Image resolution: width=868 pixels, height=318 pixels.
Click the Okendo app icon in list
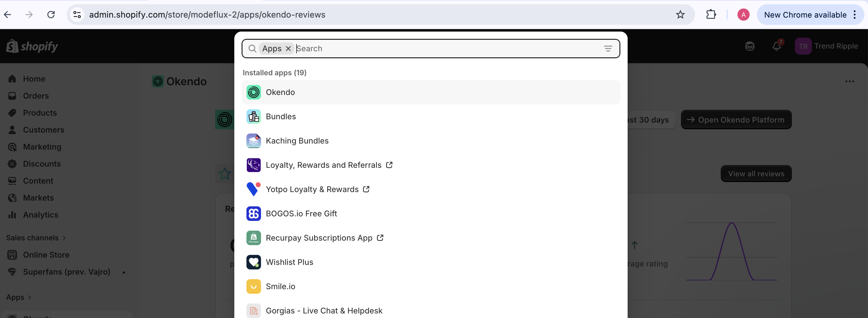[253, 92]
